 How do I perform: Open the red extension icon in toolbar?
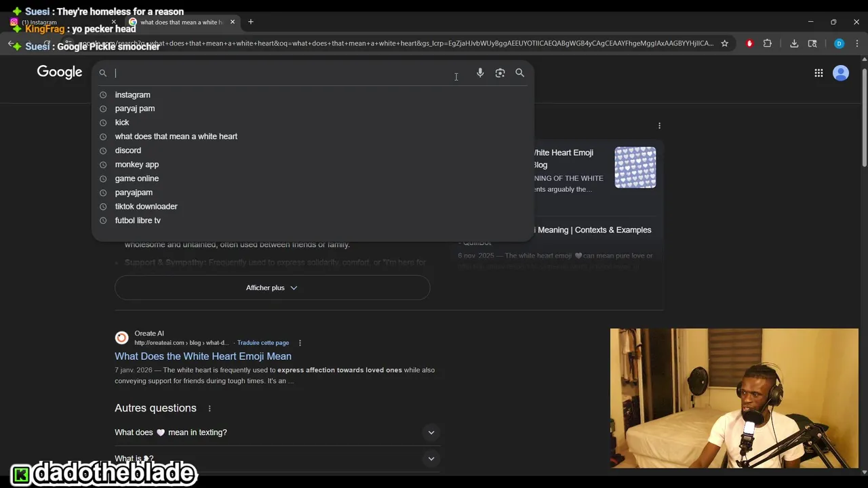(x=749, y=43)
